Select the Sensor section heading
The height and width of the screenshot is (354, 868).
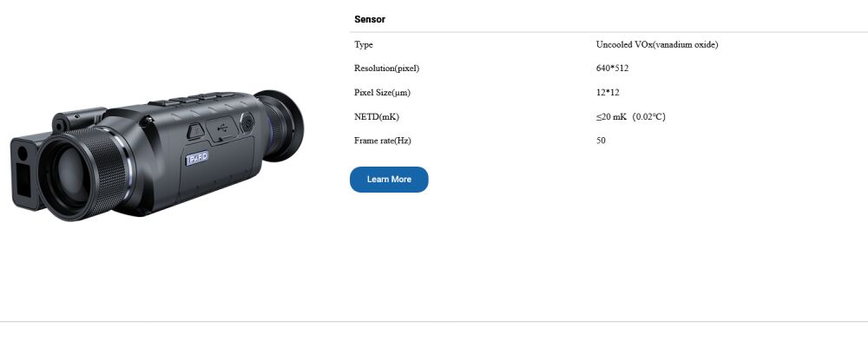point(370,19)
